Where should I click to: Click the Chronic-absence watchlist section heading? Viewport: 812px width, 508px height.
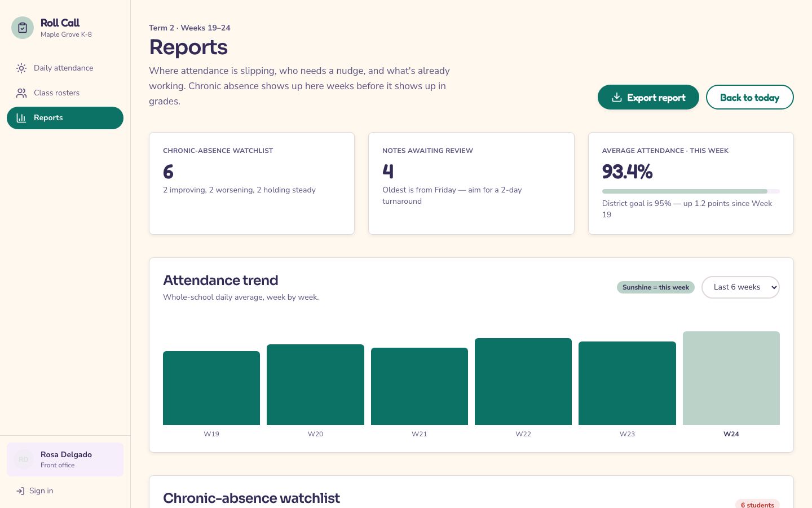click(x=251, y=498)
